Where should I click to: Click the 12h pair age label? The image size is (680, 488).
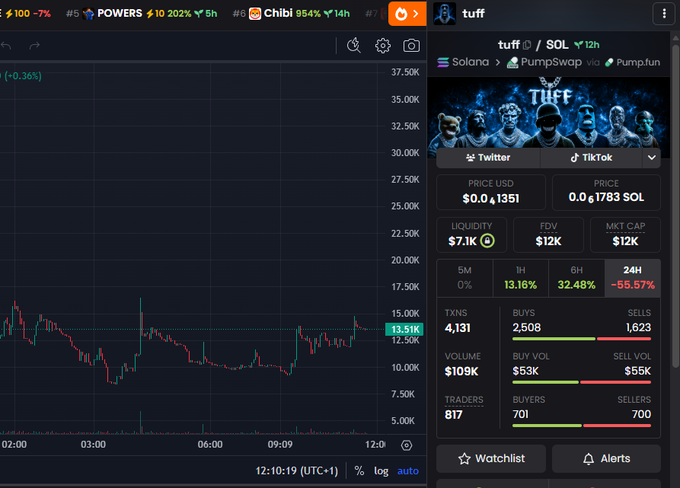[x=587, y=45]
